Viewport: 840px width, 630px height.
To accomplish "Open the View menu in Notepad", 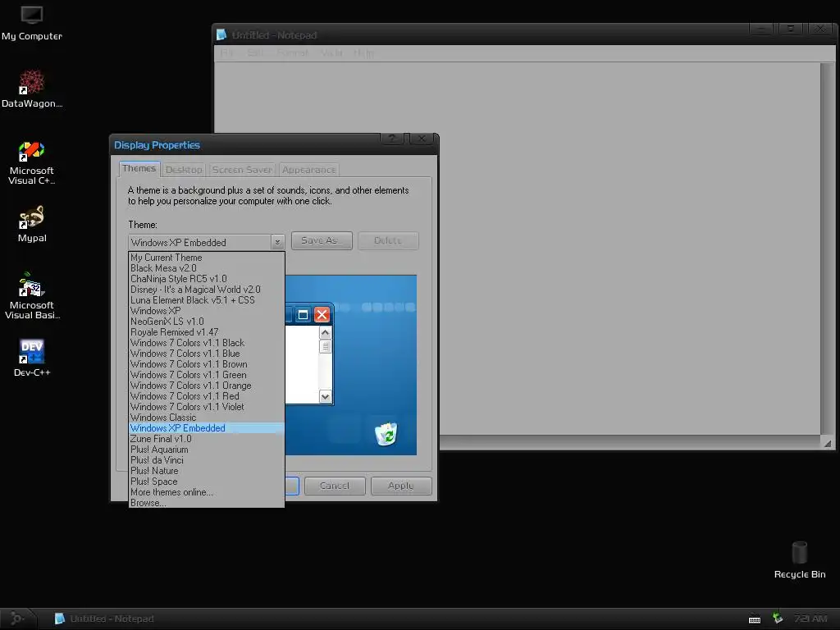I will (x=331, y=53).
